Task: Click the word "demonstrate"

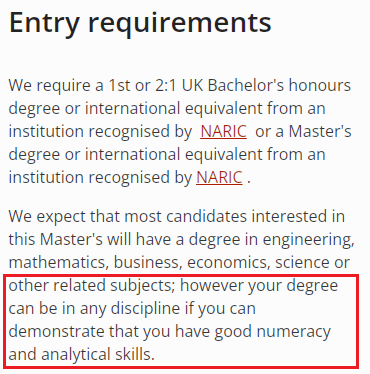Action: pyautogui.click(x=56, y=332)
